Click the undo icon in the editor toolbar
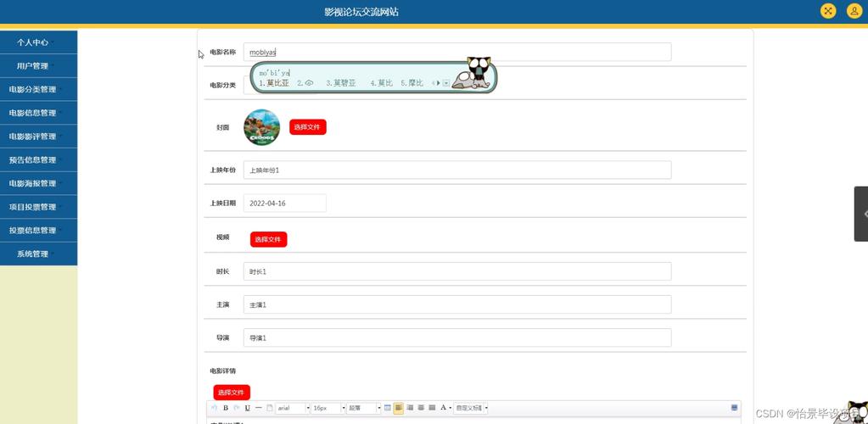This screenshot has width=868, height=424. point(215,408)
